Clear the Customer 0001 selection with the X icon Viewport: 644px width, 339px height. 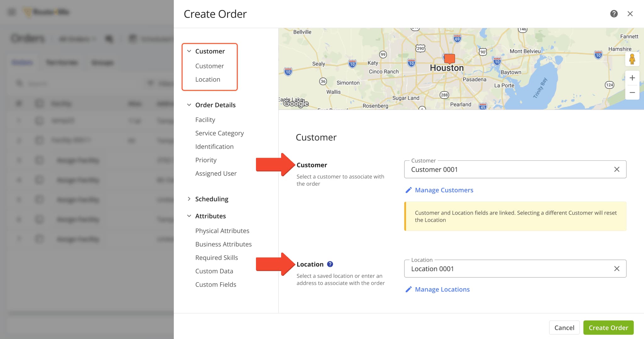click(x=617, y=169)
